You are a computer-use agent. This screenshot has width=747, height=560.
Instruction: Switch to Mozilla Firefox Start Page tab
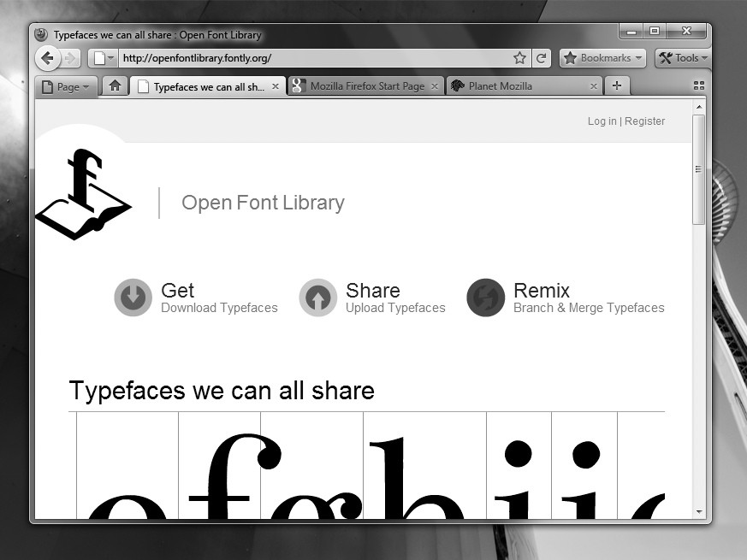pyautogui.click(x=365, y=86)
